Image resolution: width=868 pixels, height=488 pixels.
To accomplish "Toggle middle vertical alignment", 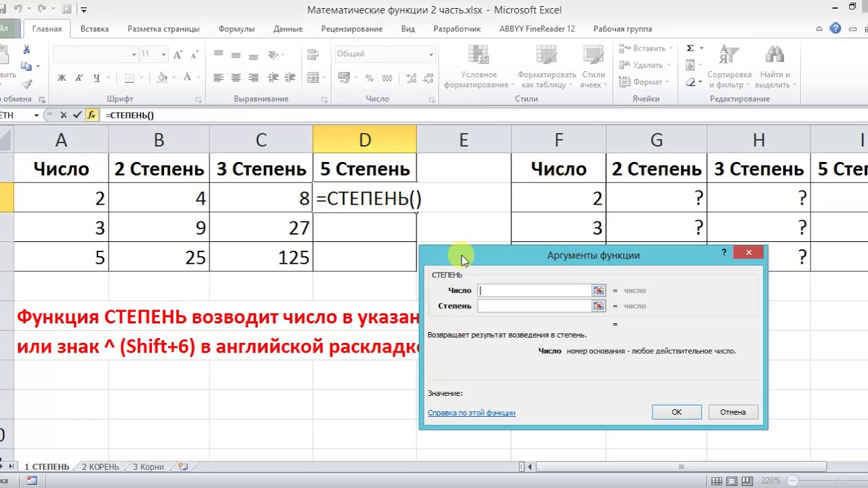I will coord(235,55).
